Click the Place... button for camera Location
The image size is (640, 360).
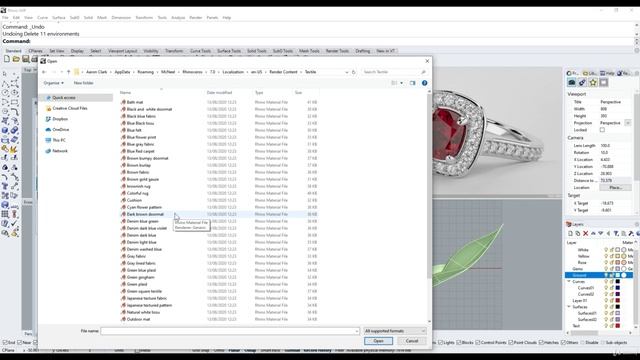pyautogui.click(x=615, y=187)
